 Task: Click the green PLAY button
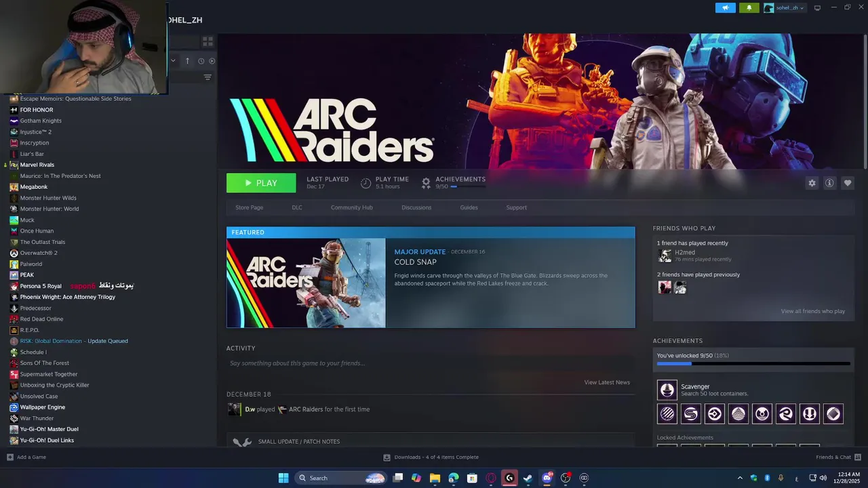pyautogui.click(x=261, y=183)
